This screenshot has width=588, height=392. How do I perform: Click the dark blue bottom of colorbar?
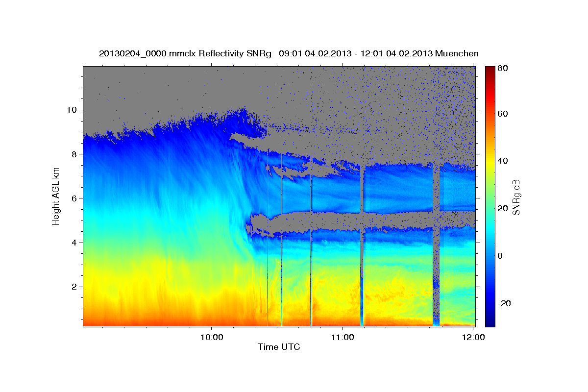[490, 321]
